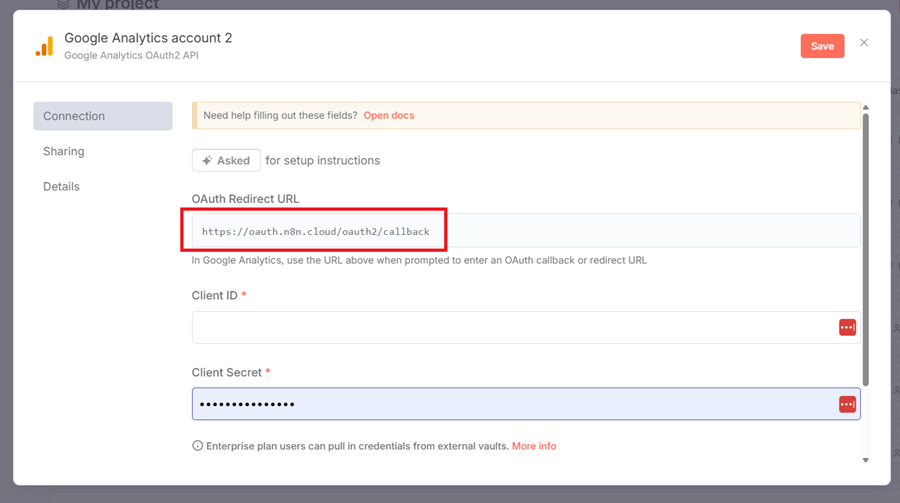Click the Asked setup instructions button
Screen dimensions: 900x503
[226, 160]
